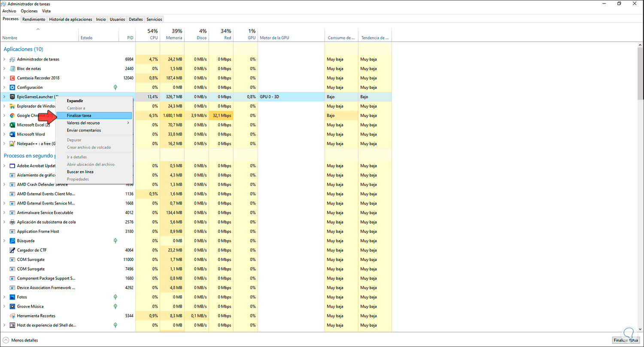Switch to the Rendimiento tab
Image resolution: width=644 pixels, height=347 pixels.
tap(34, 19)
